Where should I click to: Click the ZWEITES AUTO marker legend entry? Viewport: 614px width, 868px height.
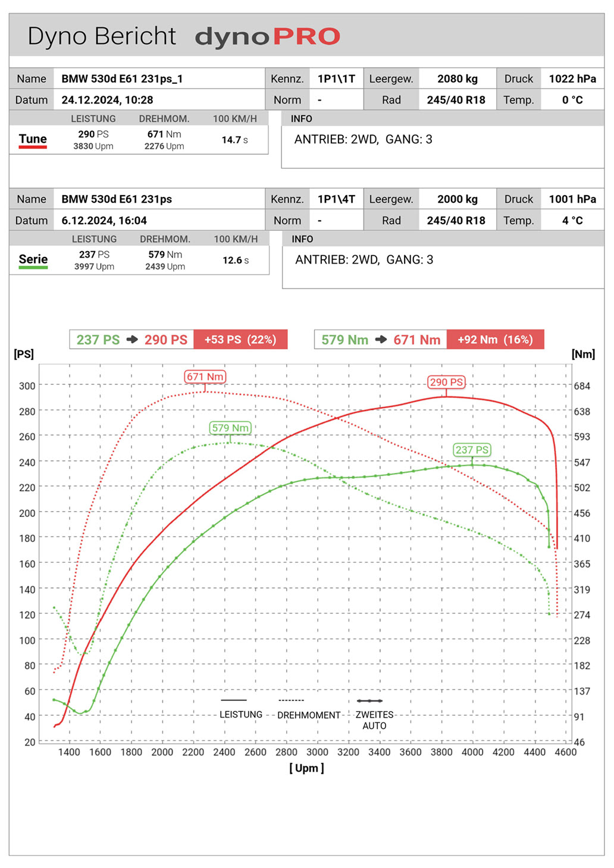[x=374, y=715]
